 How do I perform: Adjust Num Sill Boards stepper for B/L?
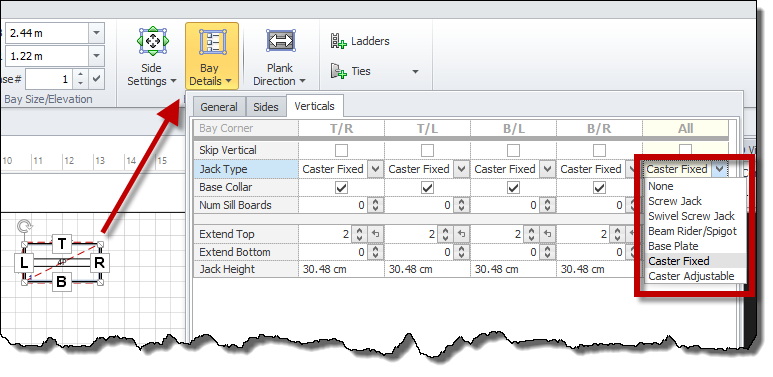tap(547, 205)
